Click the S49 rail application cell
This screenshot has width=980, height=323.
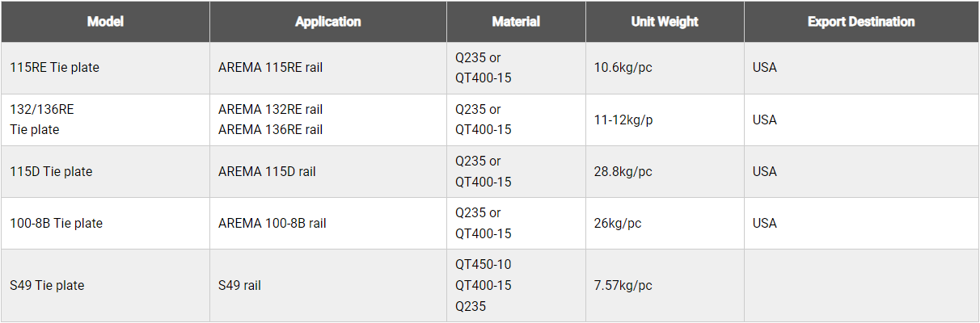[328, 285]
